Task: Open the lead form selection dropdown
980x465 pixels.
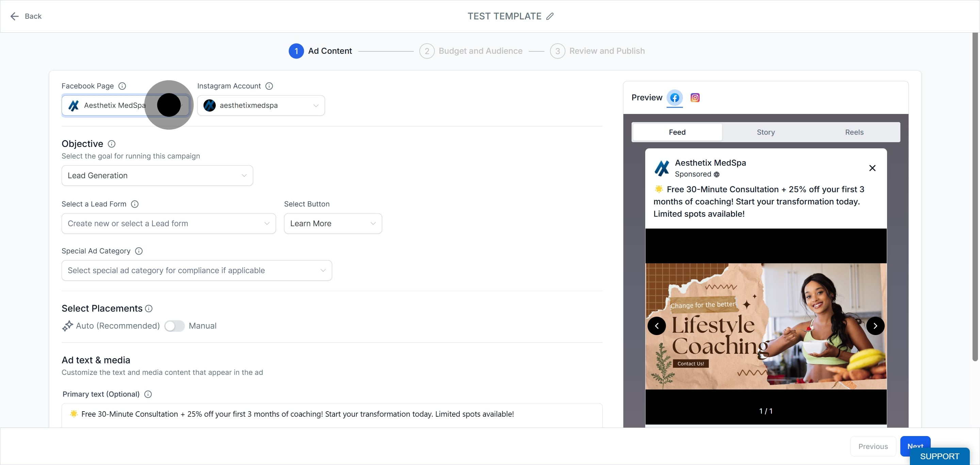Action: (168, 223)
